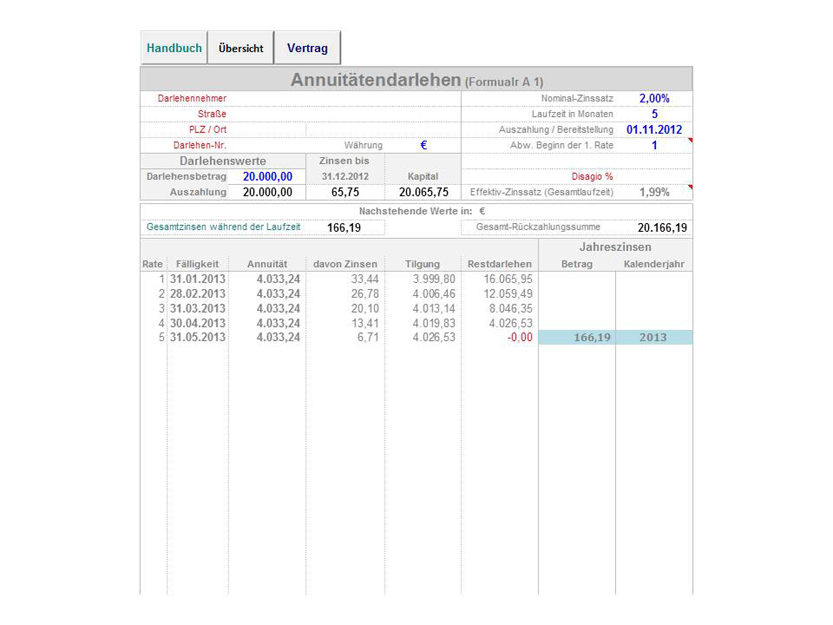
Task: Select the highlighted Kalenderjahr 2013 cell
Action: pos(653,338)
